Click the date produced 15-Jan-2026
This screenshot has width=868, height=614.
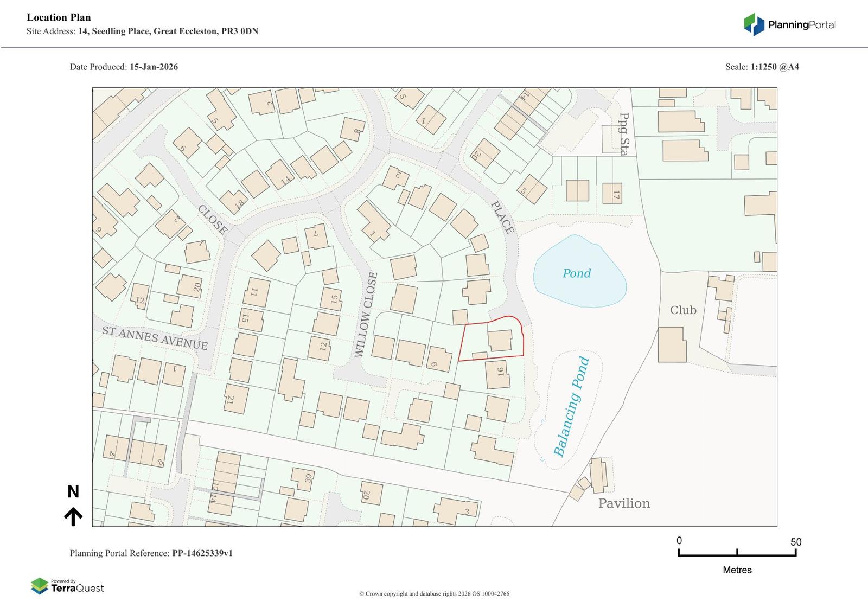click(x=154, y=67)
